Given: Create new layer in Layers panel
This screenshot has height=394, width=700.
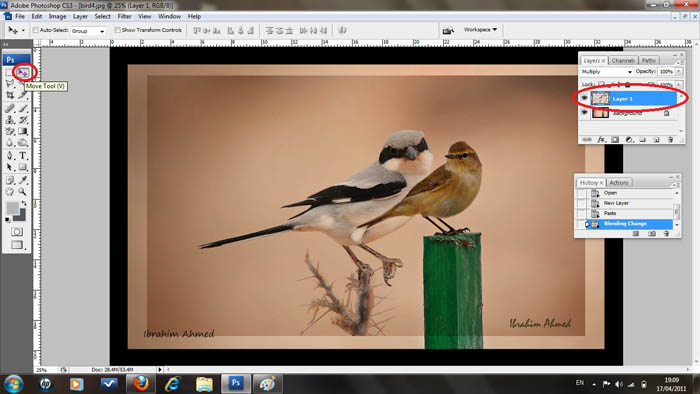Looking at the screenshot, I should [657, 140].
